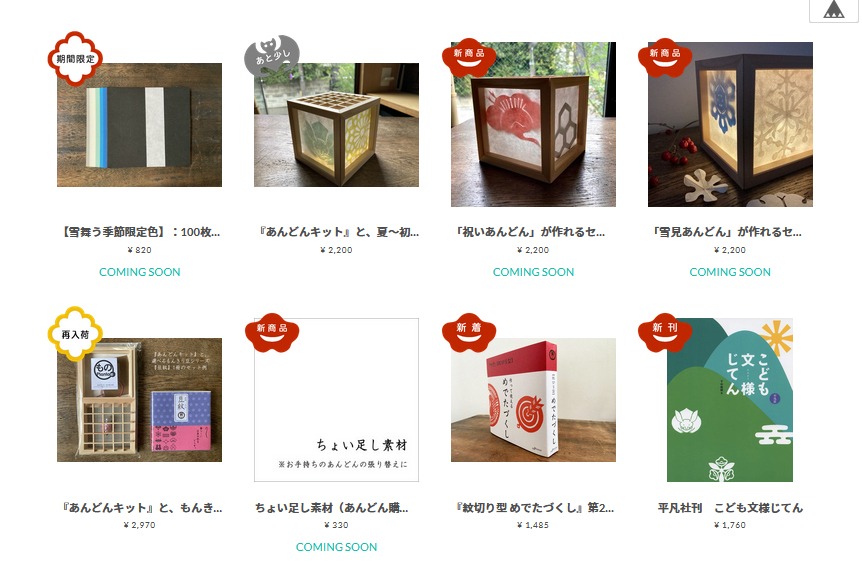This screenshot has height=574, width=862.
Task: Open the こども文様じてん book cover
Action: point(730,400)
